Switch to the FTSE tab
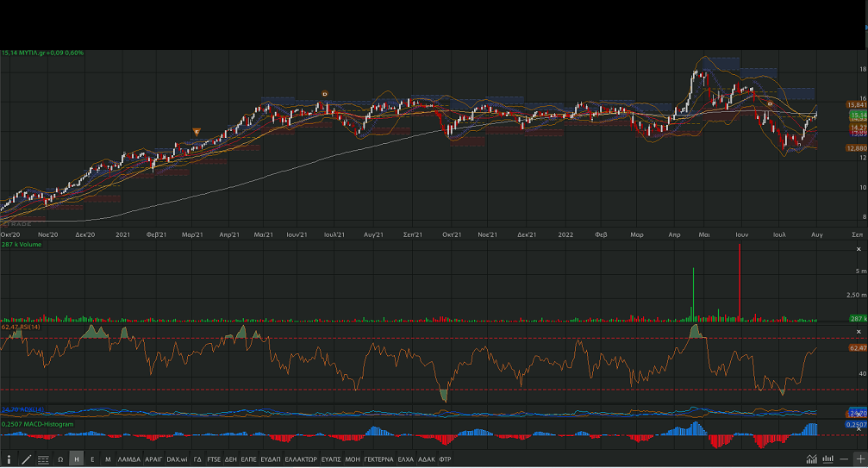868x468 pixels. coord(214,459)
